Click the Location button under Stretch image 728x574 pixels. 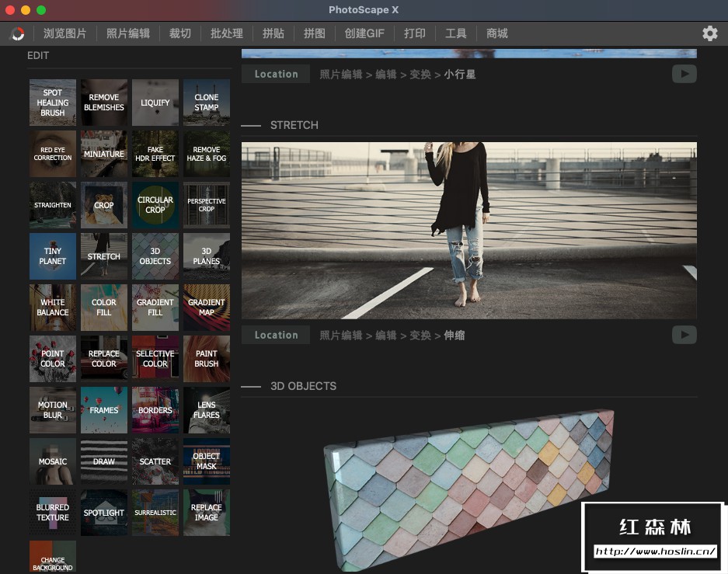[x=276, y=335]
